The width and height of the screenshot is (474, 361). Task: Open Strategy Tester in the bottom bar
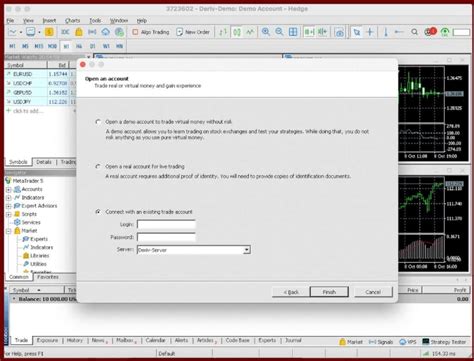tap(444, 342)
